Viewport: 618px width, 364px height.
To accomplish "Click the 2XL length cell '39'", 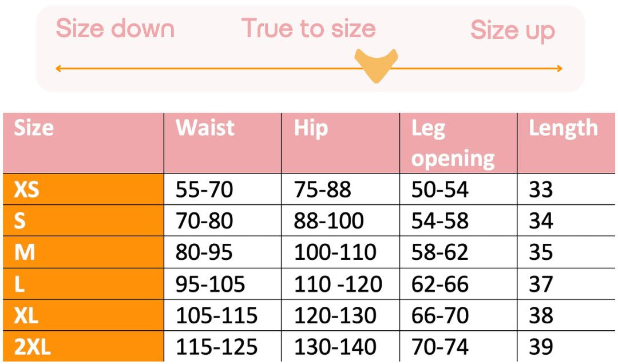I will point(541,346).
